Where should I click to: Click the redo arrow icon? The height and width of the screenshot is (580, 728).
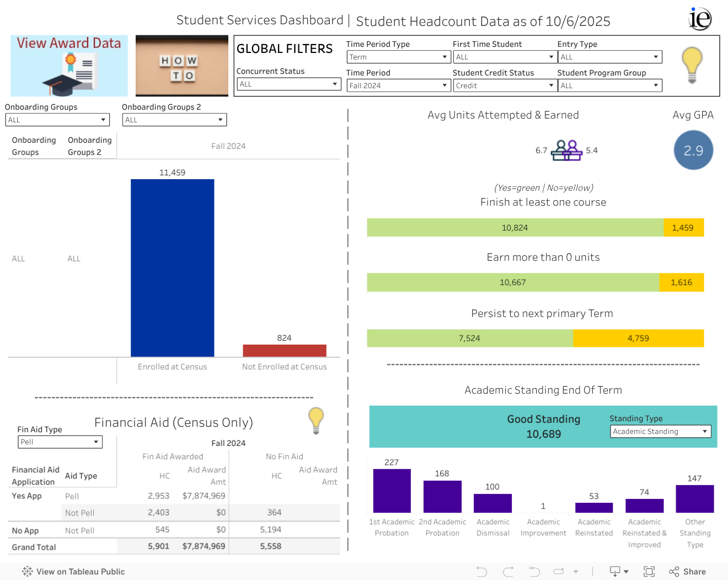(x=508, y=572)
